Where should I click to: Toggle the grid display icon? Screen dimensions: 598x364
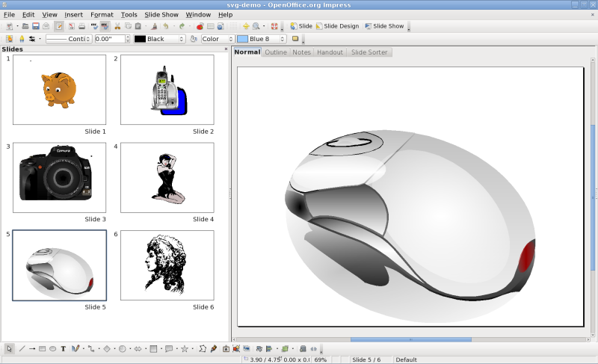(233, 26)
